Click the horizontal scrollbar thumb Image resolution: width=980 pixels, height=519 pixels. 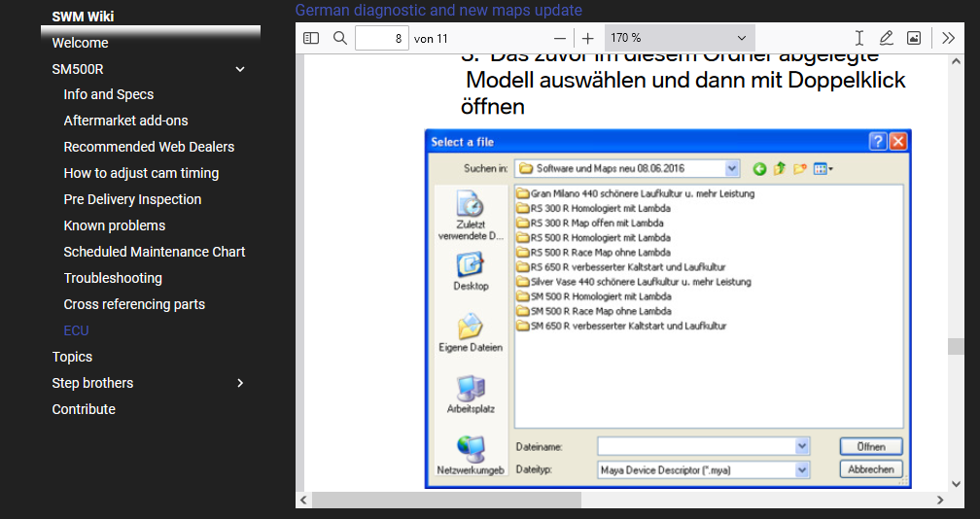[447, 500]
